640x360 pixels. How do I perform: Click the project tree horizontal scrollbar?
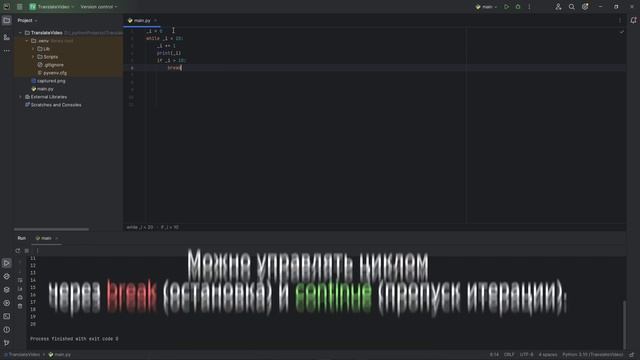(51, 229)
